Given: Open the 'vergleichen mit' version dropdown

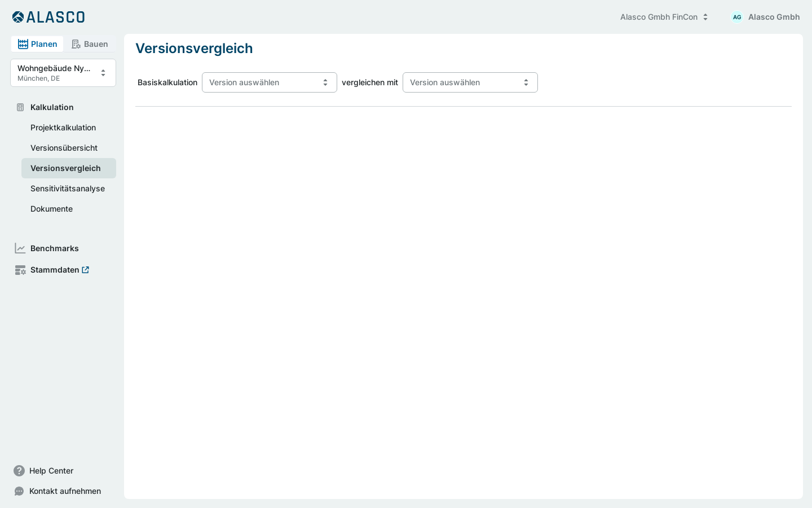Looking at the screenshot, I should [x=470, y=82].
